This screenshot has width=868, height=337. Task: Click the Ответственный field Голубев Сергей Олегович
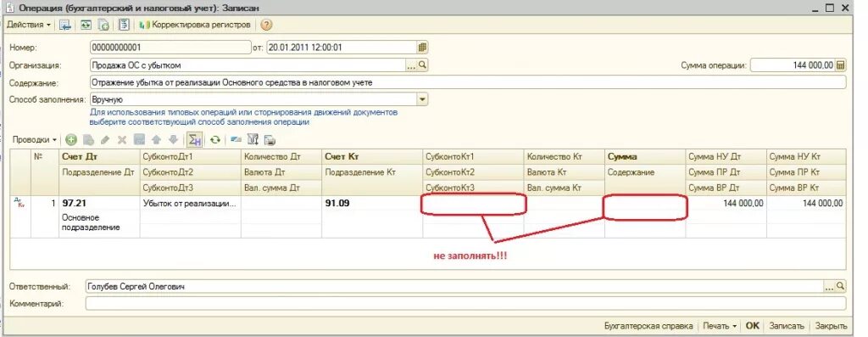454,287
